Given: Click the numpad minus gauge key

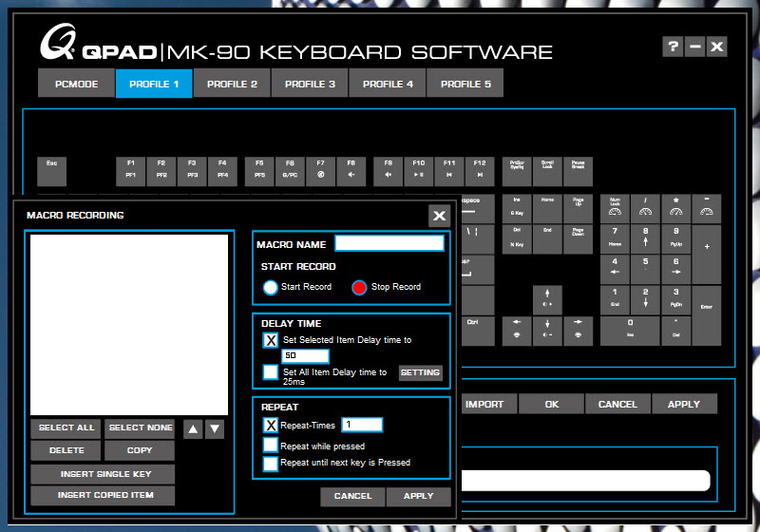Looking at the screenshot, I should click(707, 209).
